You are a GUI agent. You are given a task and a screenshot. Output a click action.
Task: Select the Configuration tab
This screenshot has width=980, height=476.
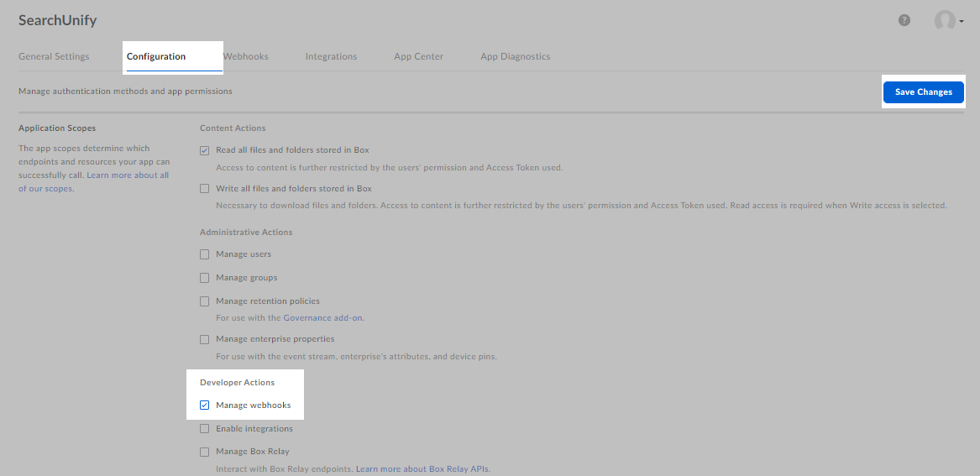click(156, 56)
